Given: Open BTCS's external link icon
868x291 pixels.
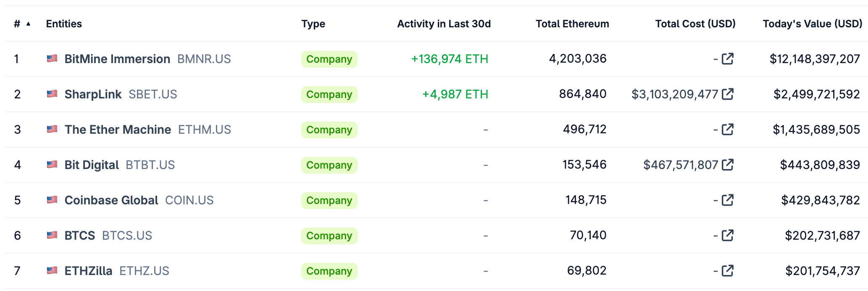Looking at the screenshot, I should [728, 235].
